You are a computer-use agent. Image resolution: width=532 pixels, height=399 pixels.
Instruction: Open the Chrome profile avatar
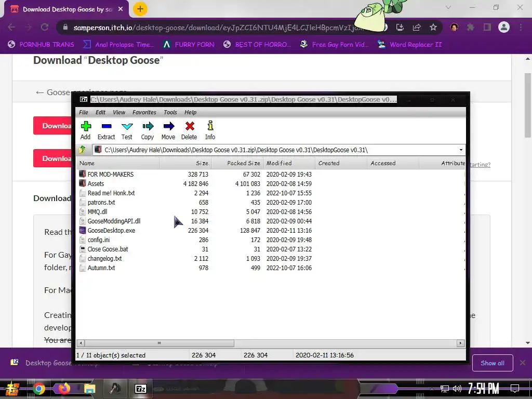click(x=504, y=27)
